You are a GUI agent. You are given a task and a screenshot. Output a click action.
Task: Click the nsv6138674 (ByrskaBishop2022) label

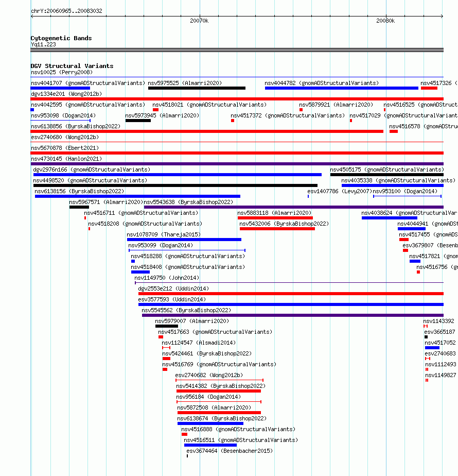click(222, 419)
